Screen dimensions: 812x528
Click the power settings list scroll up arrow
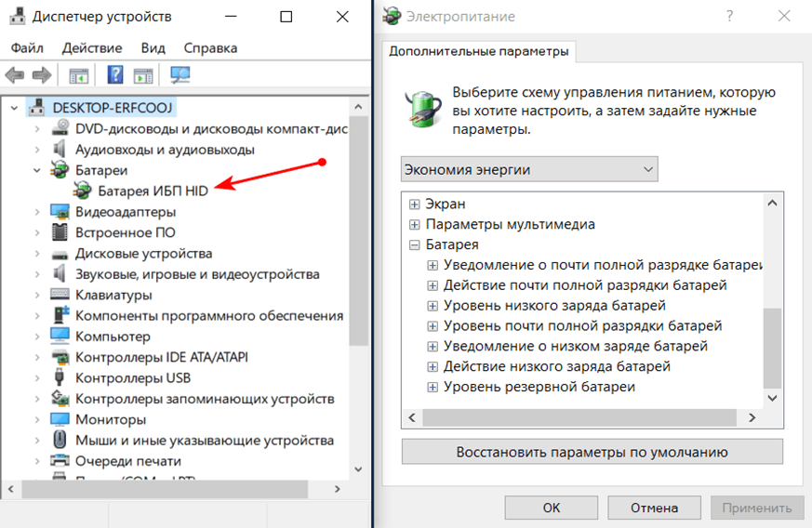[772, 203]
